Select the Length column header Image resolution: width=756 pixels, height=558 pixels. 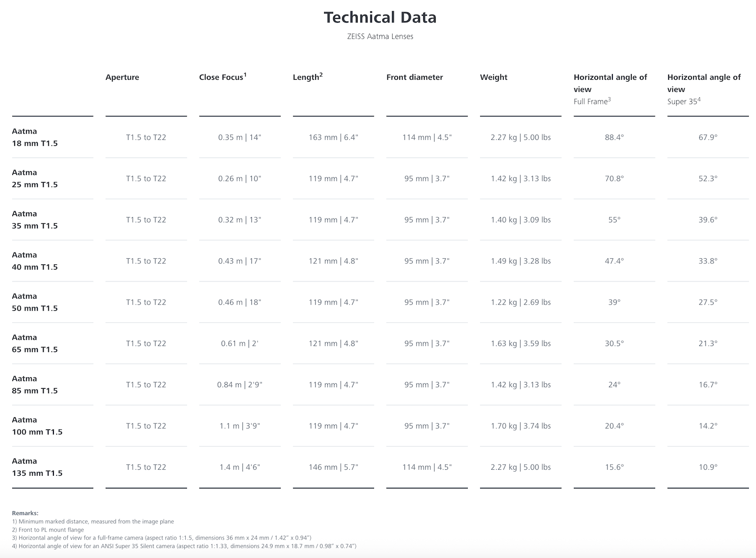tap(308, 77)
